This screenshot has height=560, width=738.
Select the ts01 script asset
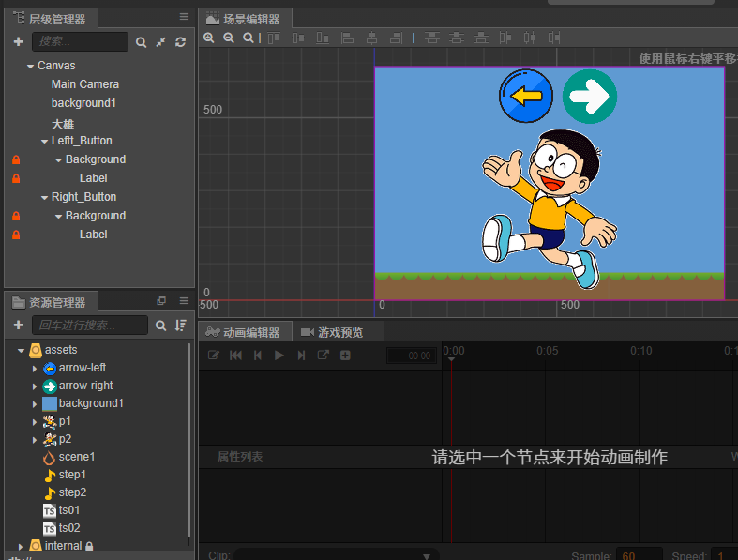point(69,510)
